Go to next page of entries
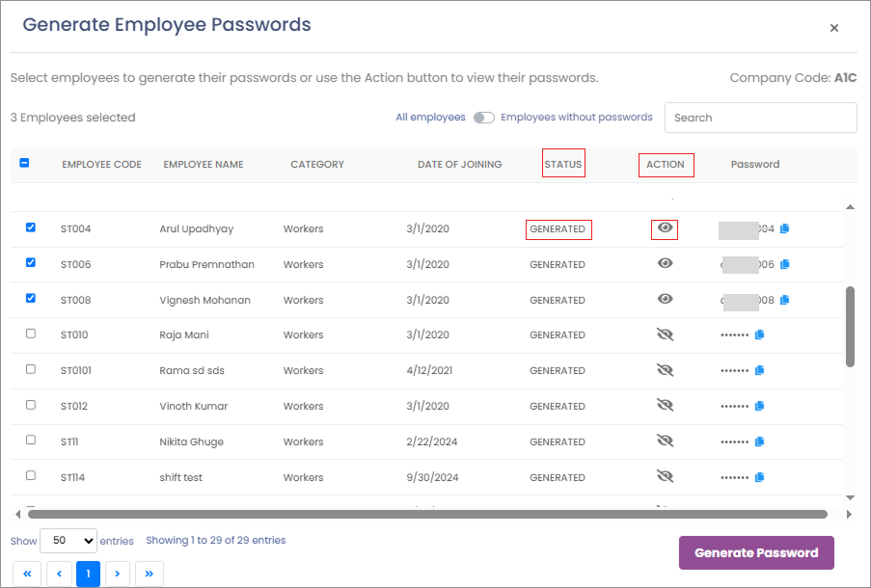The height and width of the screenshot is (588, 871). pyautogui.click(x=118, y=574)
